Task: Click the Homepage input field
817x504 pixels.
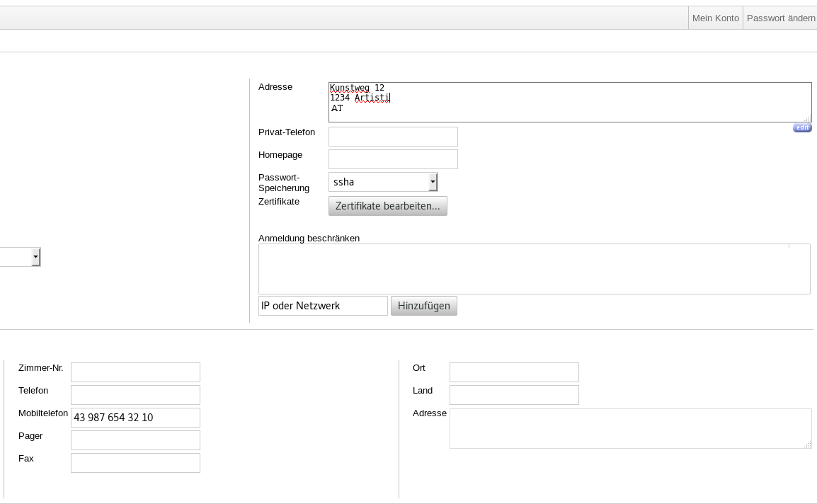Action: (393, 159)
